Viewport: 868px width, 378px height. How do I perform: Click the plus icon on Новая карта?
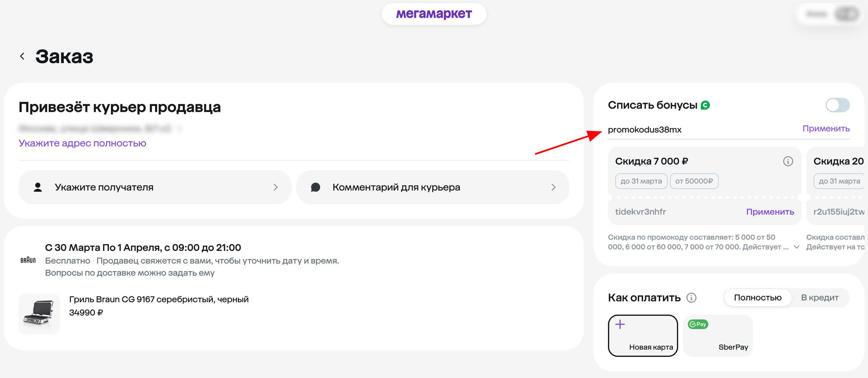click(620, 324)
